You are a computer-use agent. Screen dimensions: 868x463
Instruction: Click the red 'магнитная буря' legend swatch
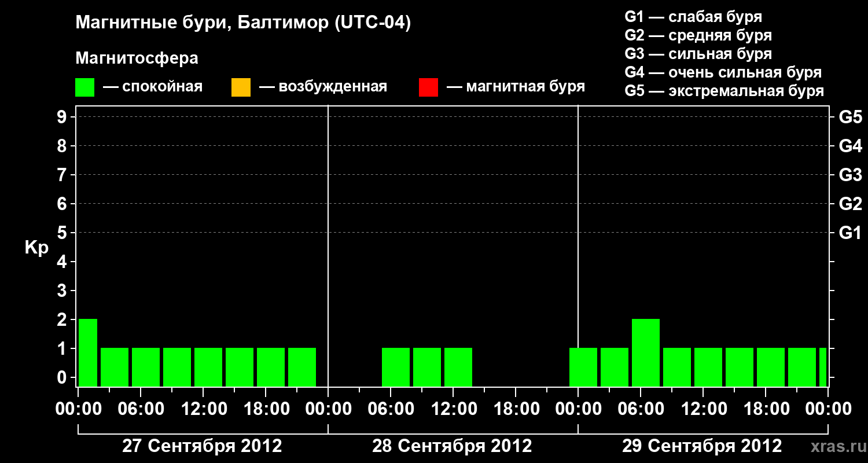point(428,87)
